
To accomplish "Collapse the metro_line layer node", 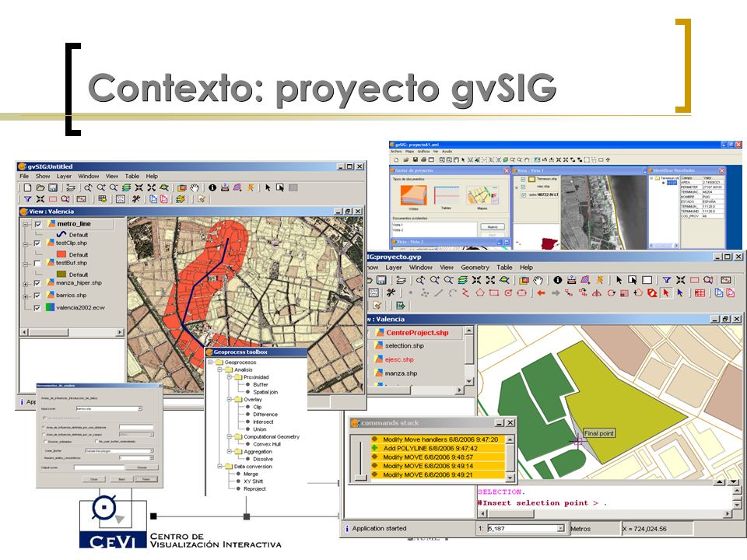I will coord(26,224).
